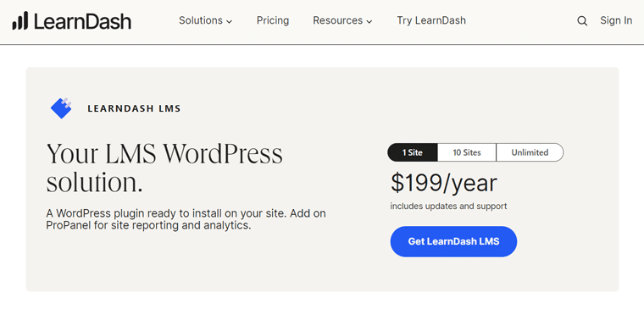Image resolution: width=644 pixels, height=314 pixels.
Task: Click the blue LearnDash LMS diamond icon
Action: pyautogui.click(x=61, y=108)
